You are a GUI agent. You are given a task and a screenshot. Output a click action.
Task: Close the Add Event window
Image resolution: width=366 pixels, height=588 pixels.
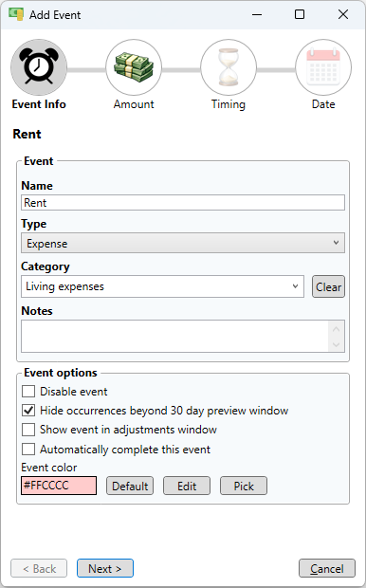click(343, 14)
